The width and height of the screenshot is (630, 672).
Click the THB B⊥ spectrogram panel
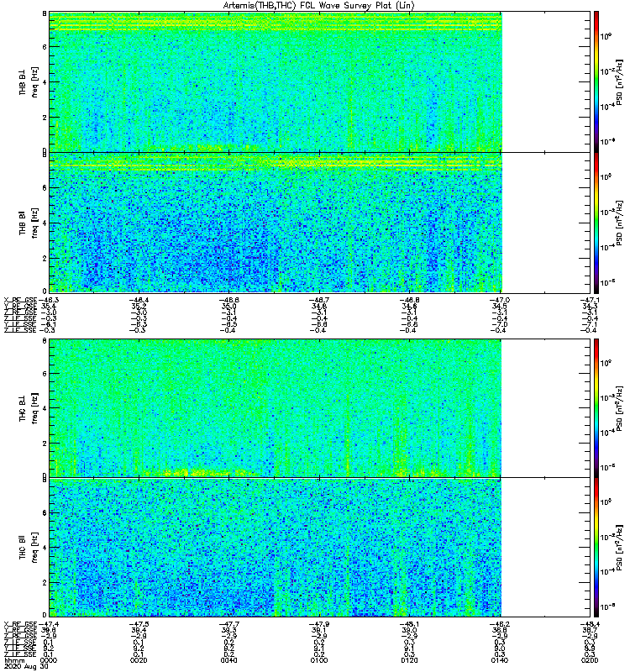pyautogui.click(x=320, y=81)
